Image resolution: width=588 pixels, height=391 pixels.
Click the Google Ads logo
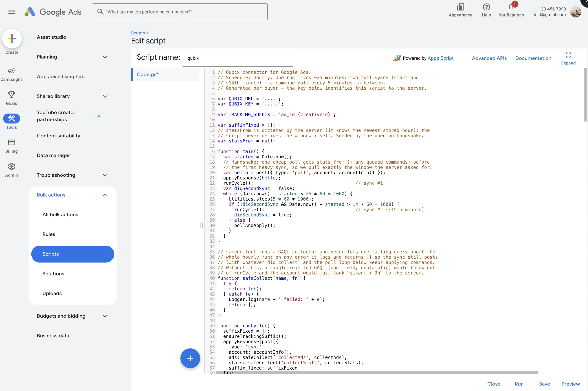[x=53, y=12]
